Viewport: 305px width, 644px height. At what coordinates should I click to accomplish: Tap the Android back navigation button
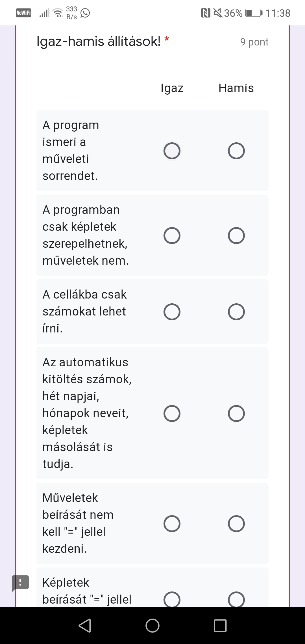pyautogui.click(x=85, y=625)
